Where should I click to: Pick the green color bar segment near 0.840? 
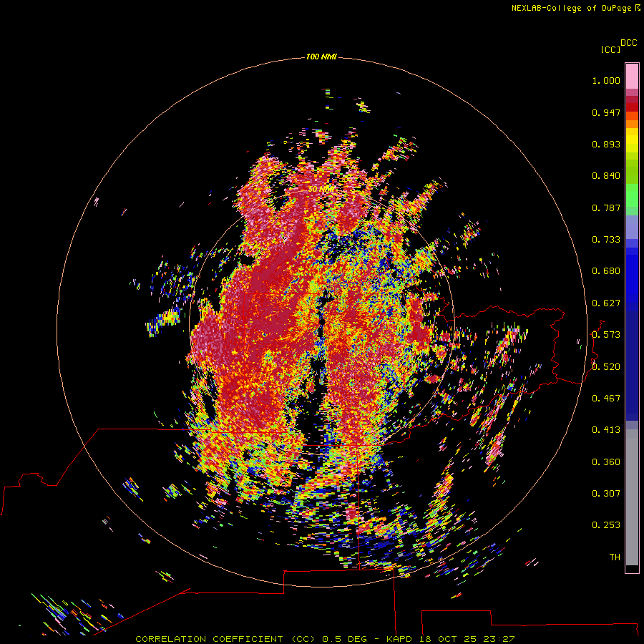coord(632,172)
